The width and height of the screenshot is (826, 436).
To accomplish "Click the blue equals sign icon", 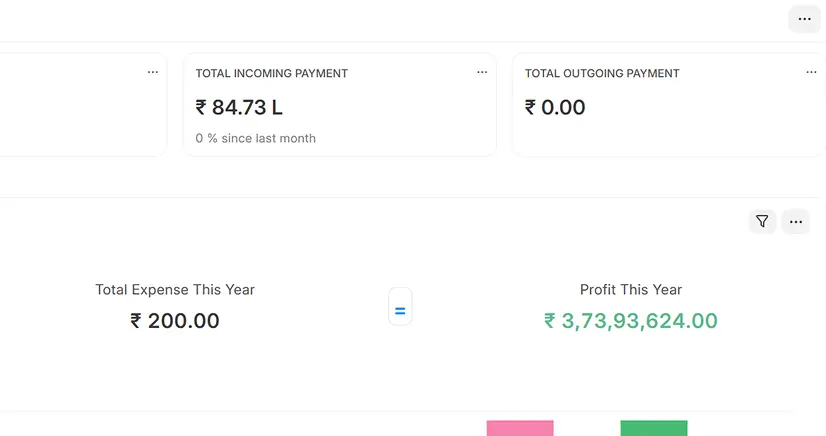I will [400, 311].
